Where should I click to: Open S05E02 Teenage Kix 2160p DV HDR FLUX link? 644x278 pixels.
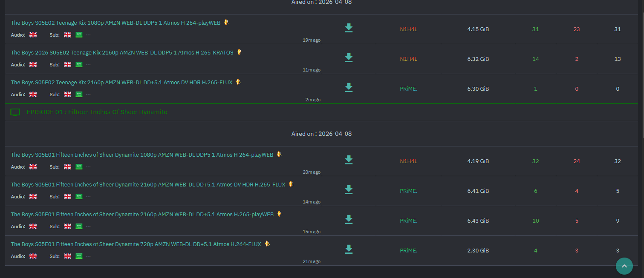[121, 83]
